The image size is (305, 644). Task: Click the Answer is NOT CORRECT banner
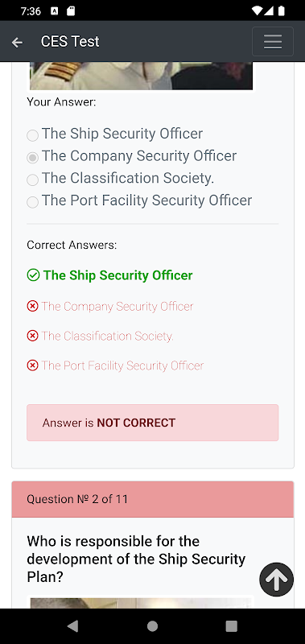153,423
